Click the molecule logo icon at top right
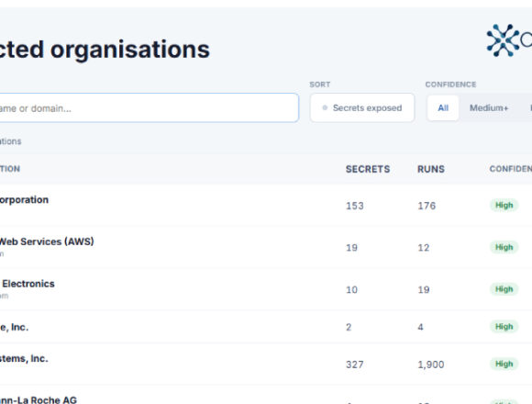The width and height of the screenshot is (532, 404). pos(503,40)
